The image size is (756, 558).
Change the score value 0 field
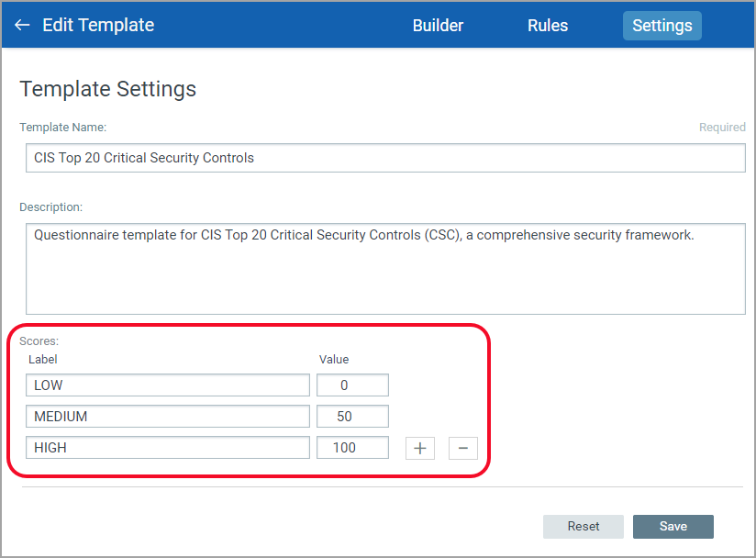coord(352,385)
